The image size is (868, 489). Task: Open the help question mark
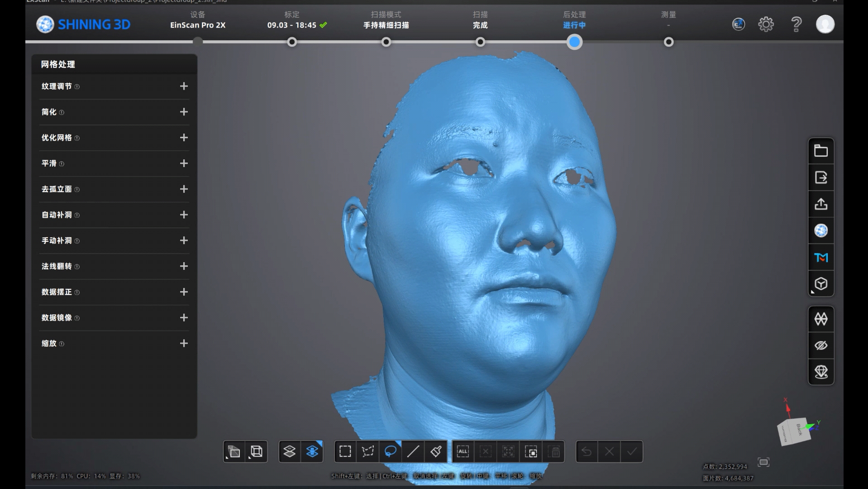click(x=796, y=24)
